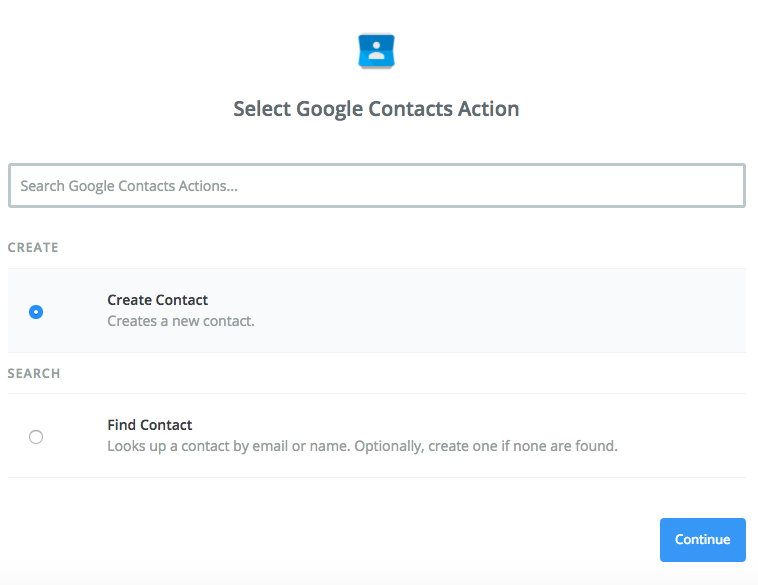Click the "Create Contact" option title
Viewport: 758px width, 585px height.
[157, 300]
